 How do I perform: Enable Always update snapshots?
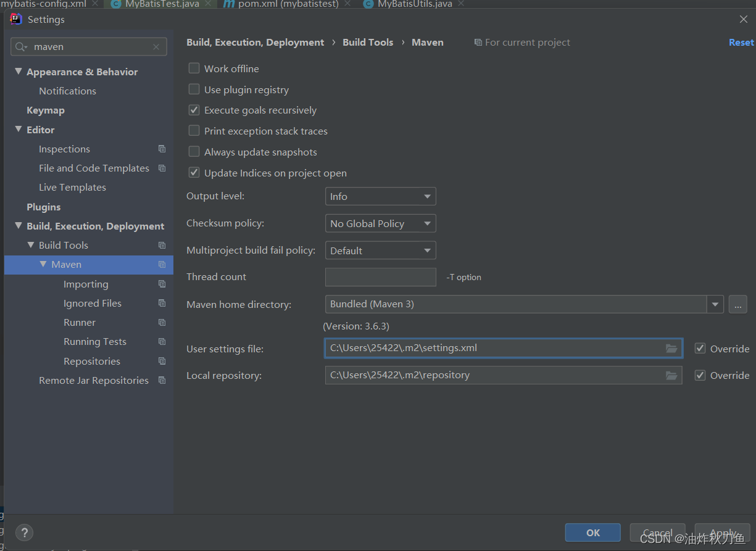coord(194,152)
